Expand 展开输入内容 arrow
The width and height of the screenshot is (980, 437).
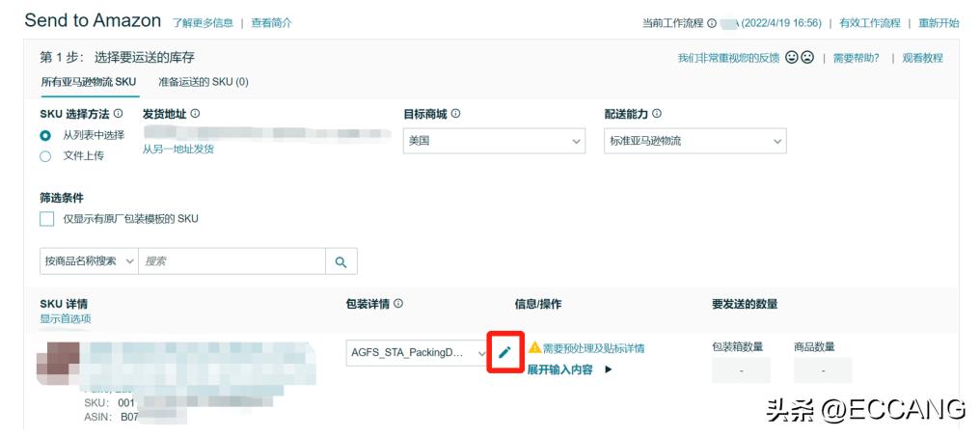click(608, 369)
